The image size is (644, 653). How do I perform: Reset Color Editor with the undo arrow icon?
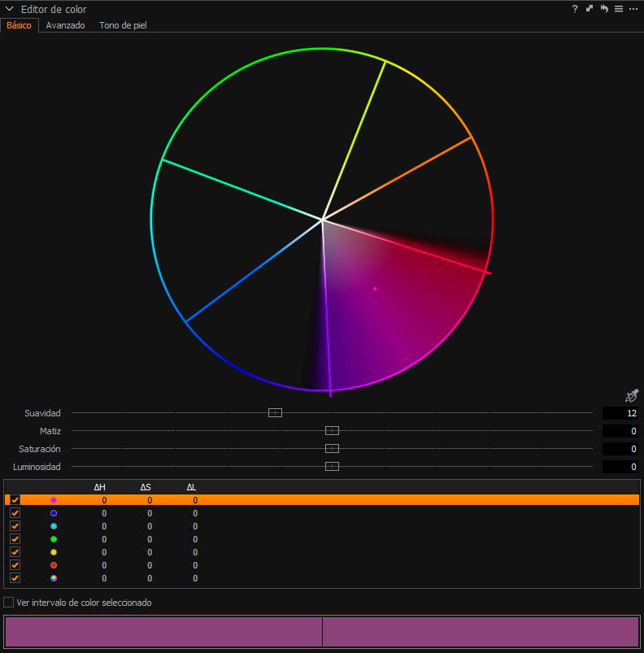tap(604, 9)
